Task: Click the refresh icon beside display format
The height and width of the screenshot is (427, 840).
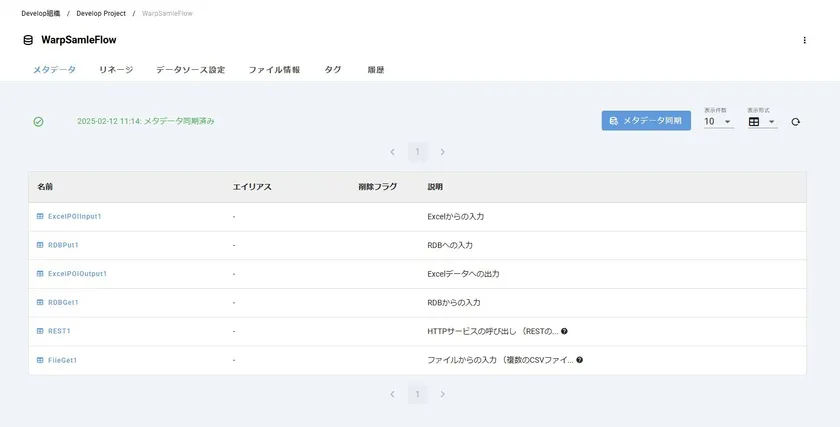Action: tap(795, 122)
